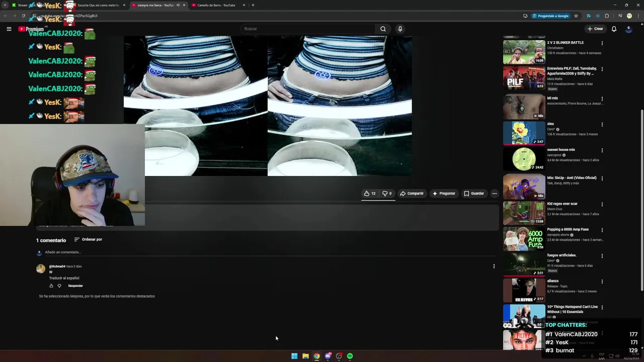Reload the page in Chrome
This screenshot has height=362, width=644.
23,16
